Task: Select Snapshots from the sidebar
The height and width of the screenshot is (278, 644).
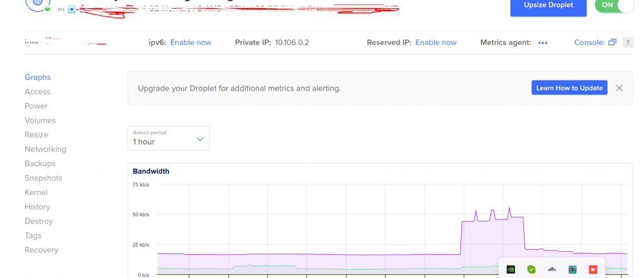Action: [x=43, y=178]
